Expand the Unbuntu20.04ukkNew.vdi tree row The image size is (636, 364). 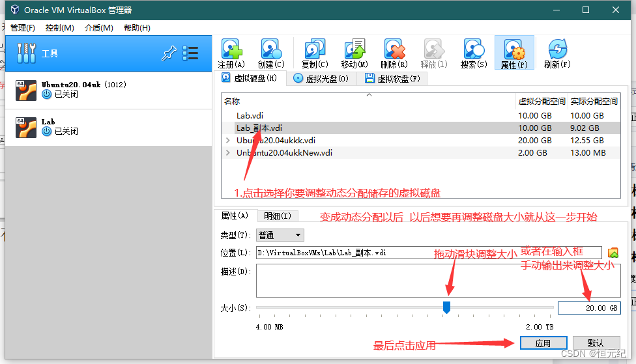(228, 153)
